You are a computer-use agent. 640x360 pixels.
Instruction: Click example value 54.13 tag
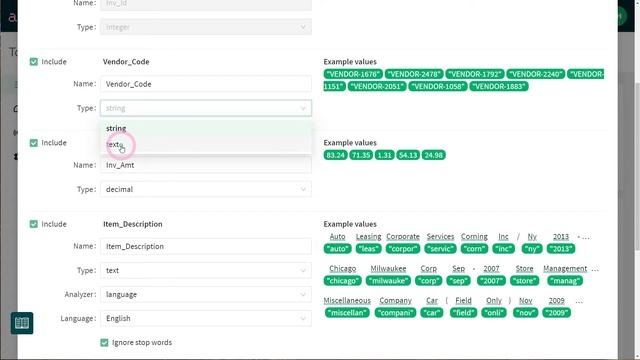408,155
